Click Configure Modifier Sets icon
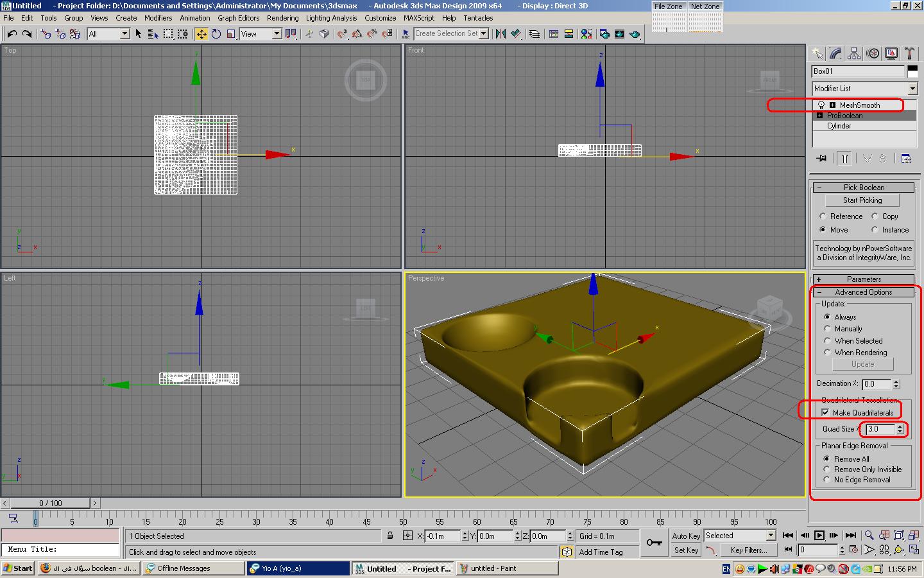Image resolution: width=924 pixels, height=578 pixels. pos(906,158)
